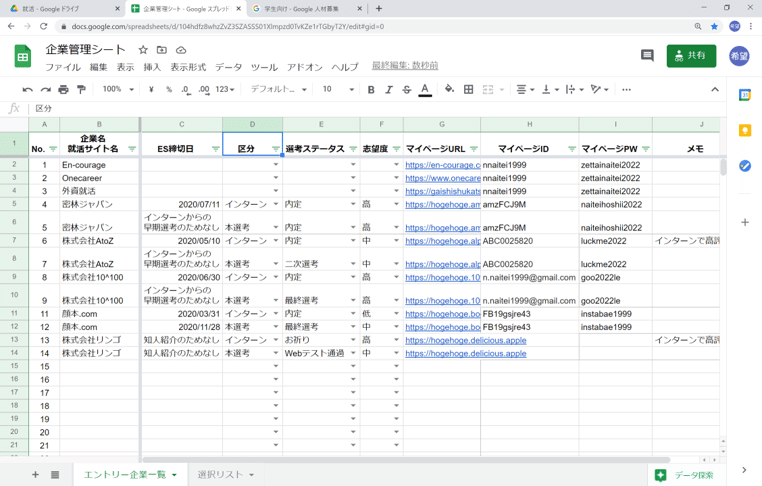Open text rotation options
The image size is (762, 486).
pos(599,89)
